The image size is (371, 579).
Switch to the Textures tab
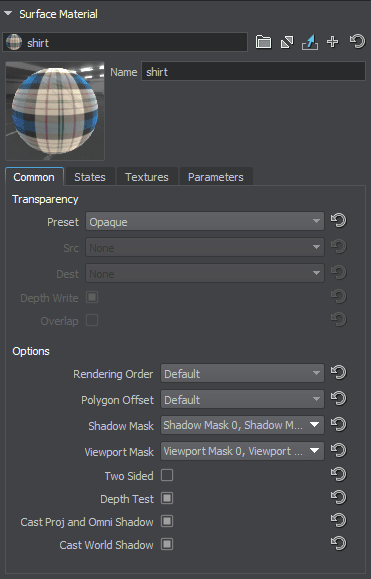[147, 177]
